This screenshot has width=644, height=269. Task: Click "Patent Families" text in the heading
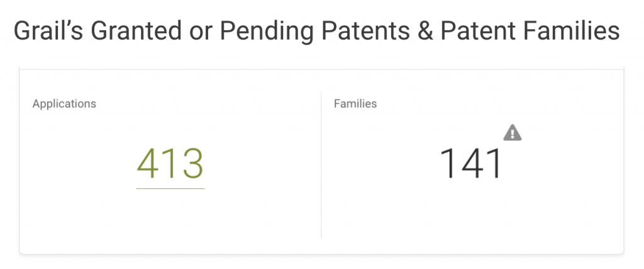click(x=530, y=31)
